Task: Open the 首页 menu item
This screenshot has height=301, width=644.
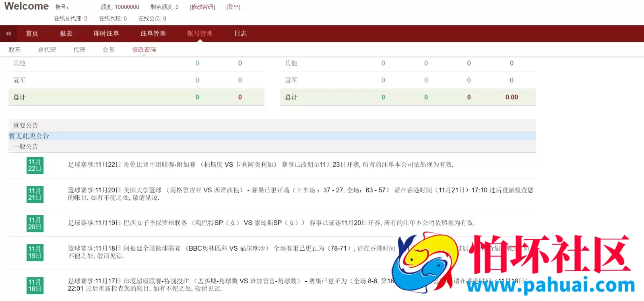Action: click(32, 34)
